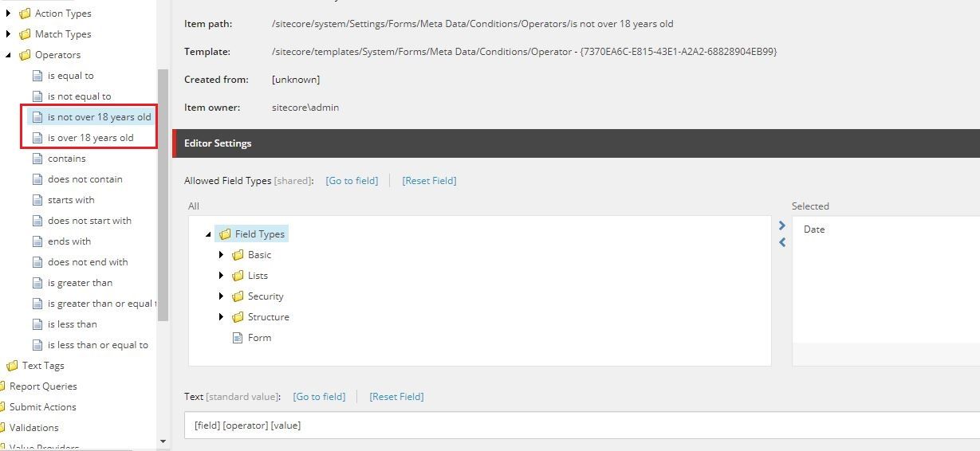
Task: Click the 'is greater than' document icon
Action: point(37,283)
